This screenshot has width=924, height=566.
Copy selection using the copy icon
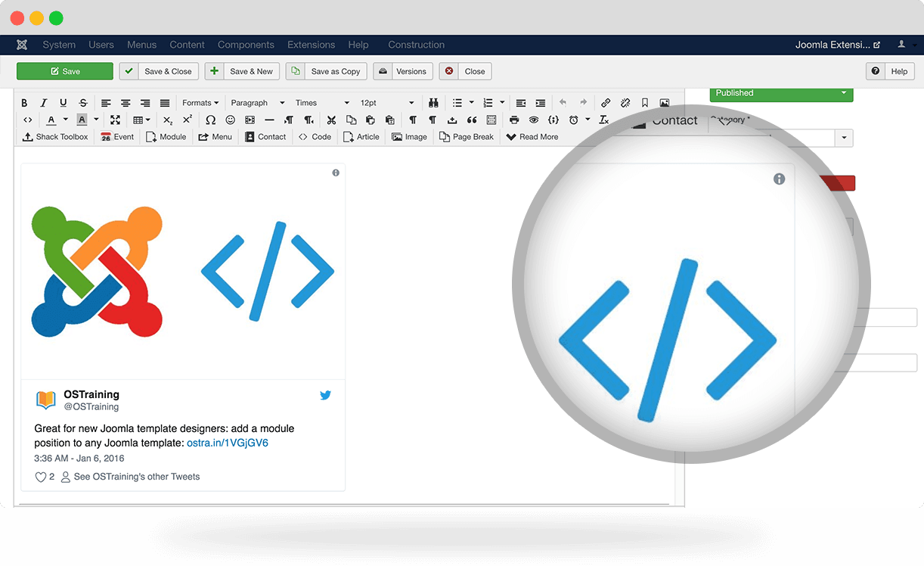(351, 120)
